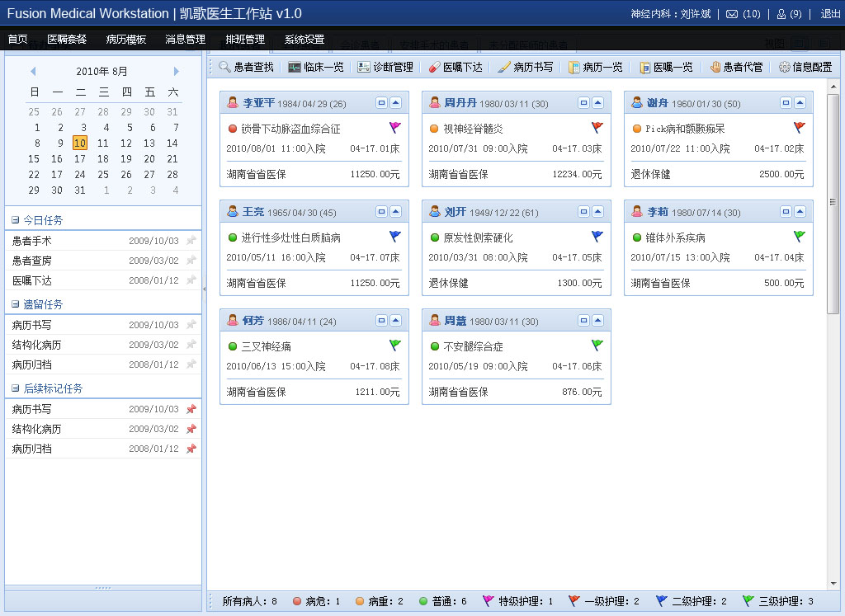Select 医嘱下达 pill icon button
This screenshot has width=845, height=616.
point(455,68)
